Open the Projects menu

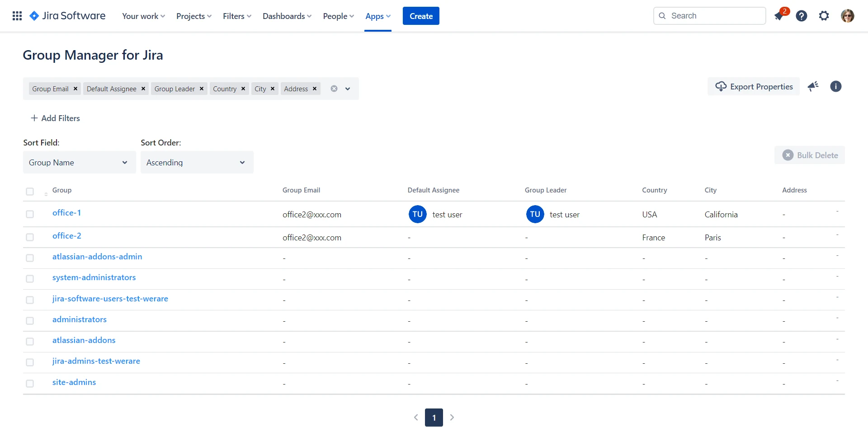coord(194,16)
